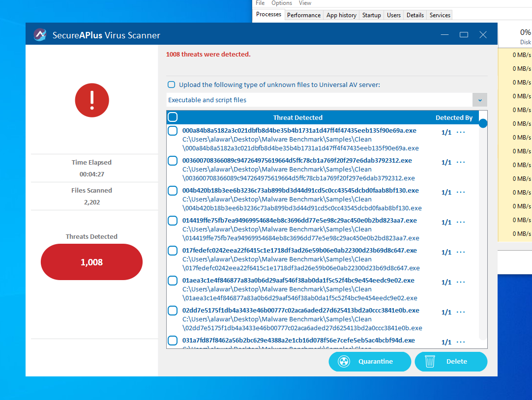Switch to Task Manager Processes tab
532x400 pixels.
tap(269, 15)
